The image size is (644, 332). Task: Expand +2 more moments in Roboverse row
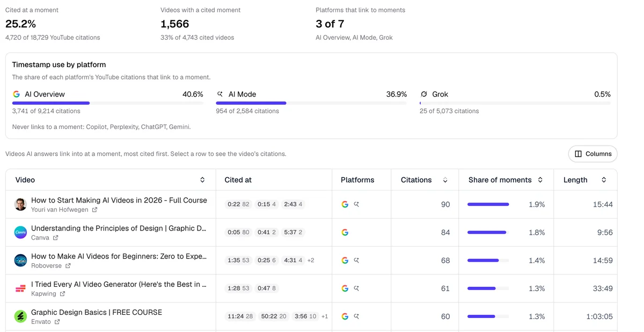pyautogui.click(x=311, y=260)
